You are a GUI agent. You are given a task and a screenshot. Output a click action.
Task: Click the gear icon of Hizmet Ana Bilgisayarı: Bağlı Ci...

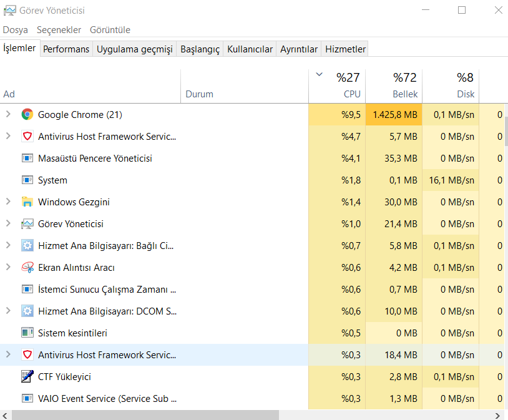[27, 245]
